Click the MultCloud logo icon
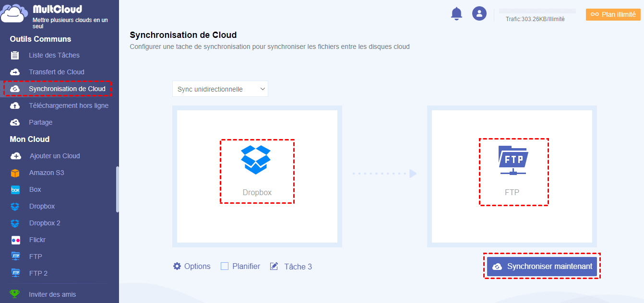The image size is (644, 303). coord(14,13)
